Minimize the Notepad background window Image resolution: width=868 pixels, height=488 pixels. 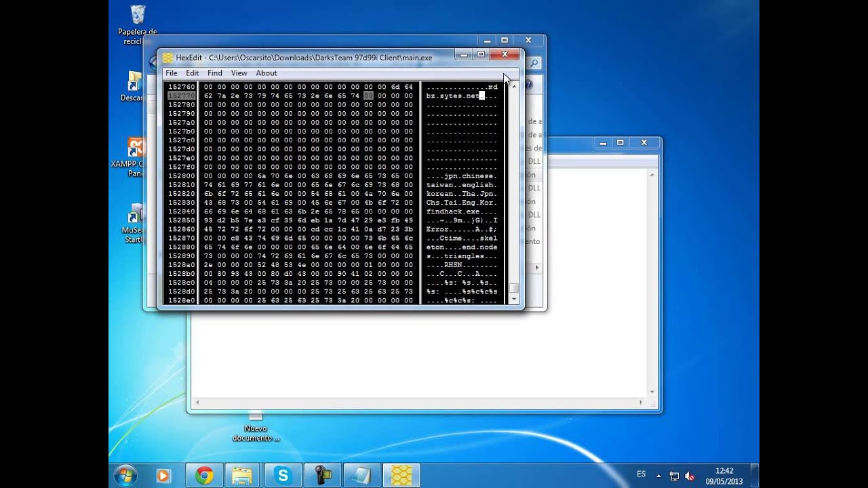(x=602, y=142)
